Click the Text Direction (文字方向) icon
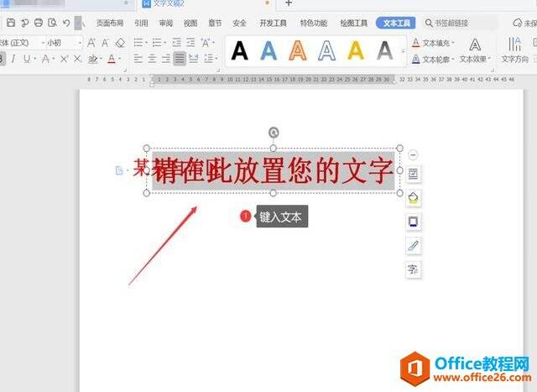The image size is (537, 392). click(514, 50)
